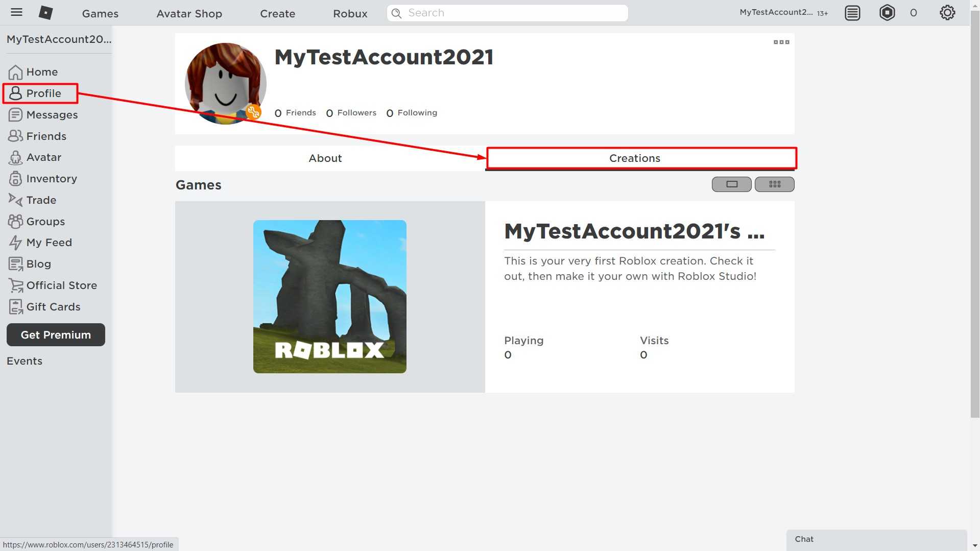Click the Official Store cart icon
980x551 pixels.
pos(15,285)
